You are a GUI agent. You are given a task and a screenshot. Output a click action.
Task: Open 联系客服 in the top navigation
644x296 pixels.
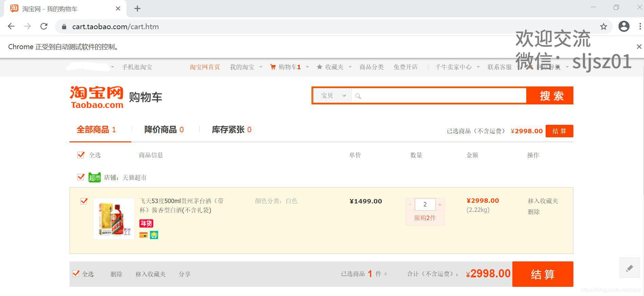499,67
